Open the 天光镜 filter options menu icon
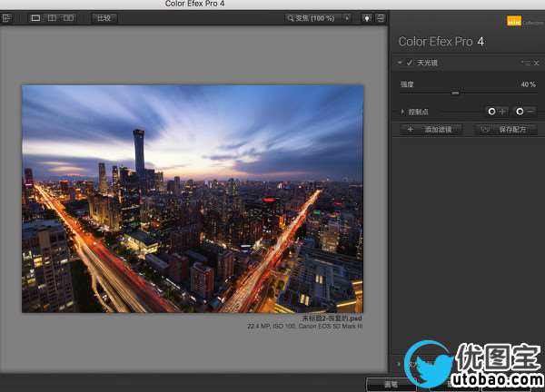Image resolution: width=545 pixels, height=392 pixels. click(526, 63)
